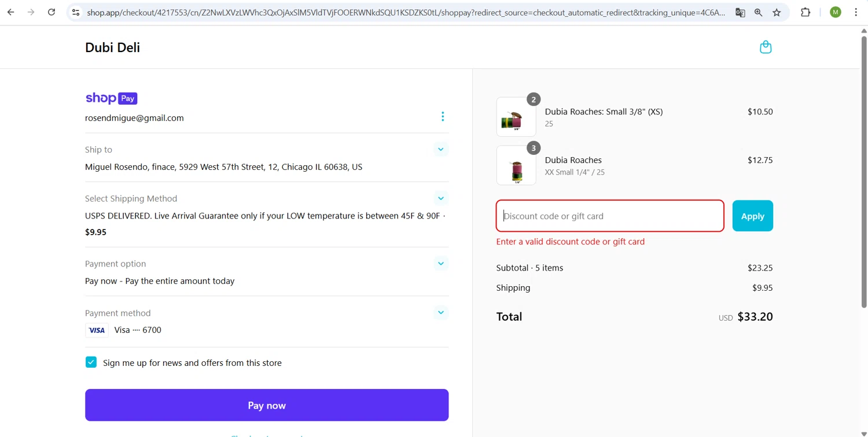Click the Shop Pay logo
868x437 pixels.
[x=111, y=98]
